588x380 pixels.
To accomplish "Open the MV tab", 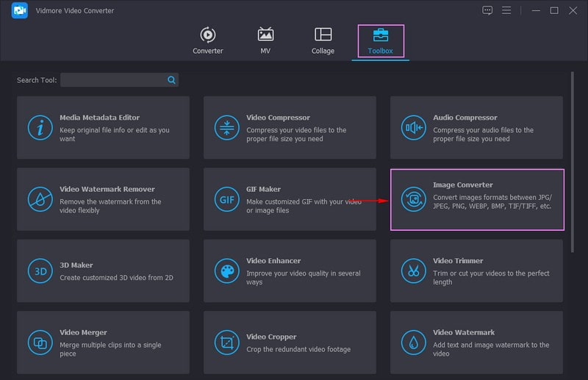I will pyautogui.click(x=265, y=40).
